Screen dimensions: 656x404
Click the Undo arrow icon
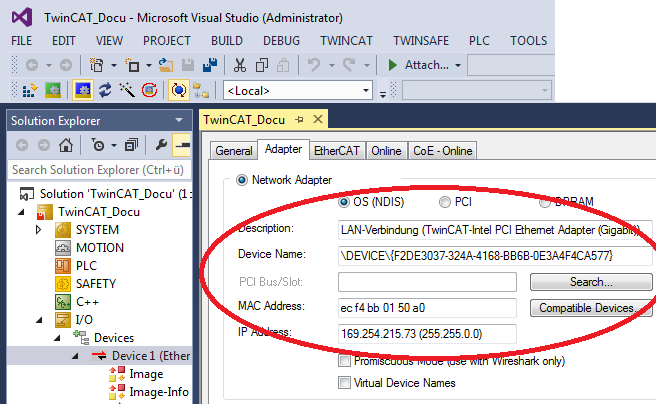pos(314,65)
